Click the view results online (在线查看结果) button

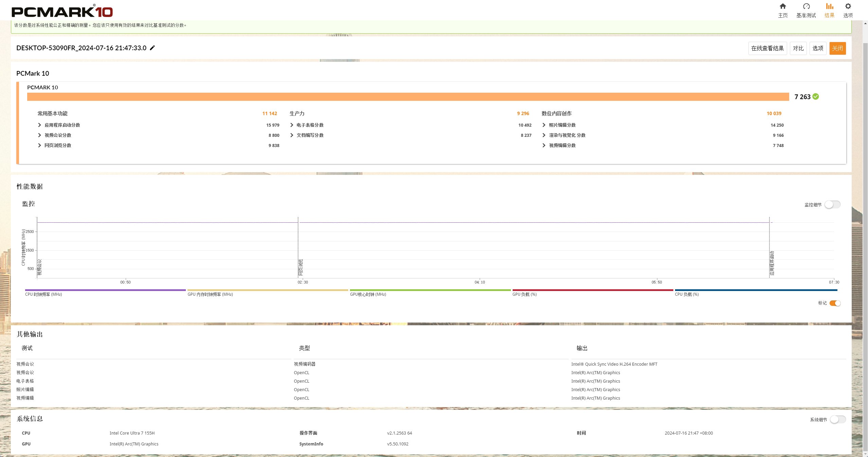(767, 48)
